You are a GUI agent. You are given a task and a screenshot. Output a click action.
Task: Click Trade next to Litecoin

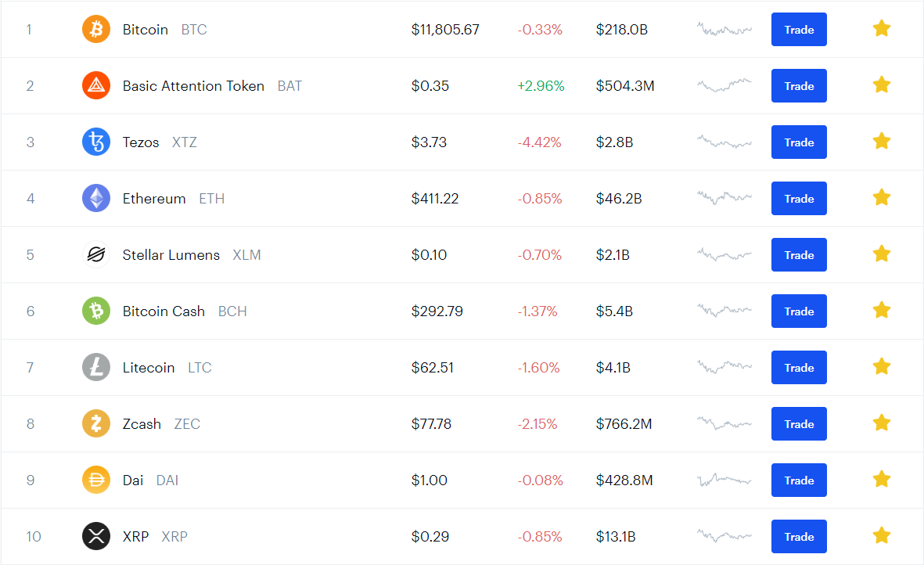pos(799,367)
